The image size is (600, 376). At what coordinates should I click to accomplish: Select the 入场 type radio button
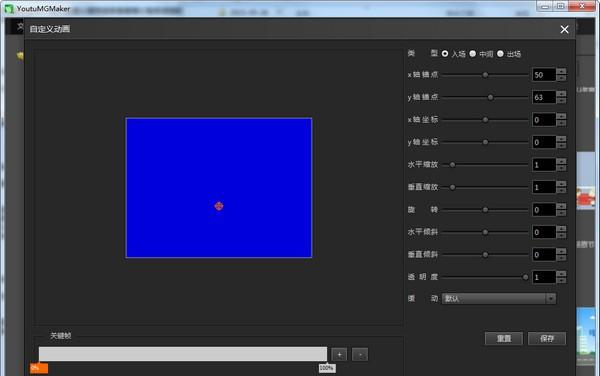445,54
